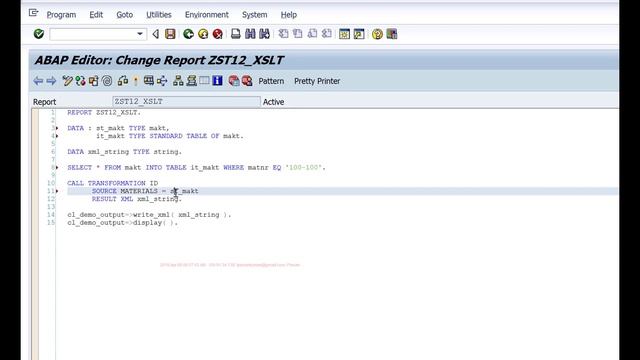Navigate forward with blue right arrow
This screenshot has height=360, width=640.
click(x=51, y=81)
